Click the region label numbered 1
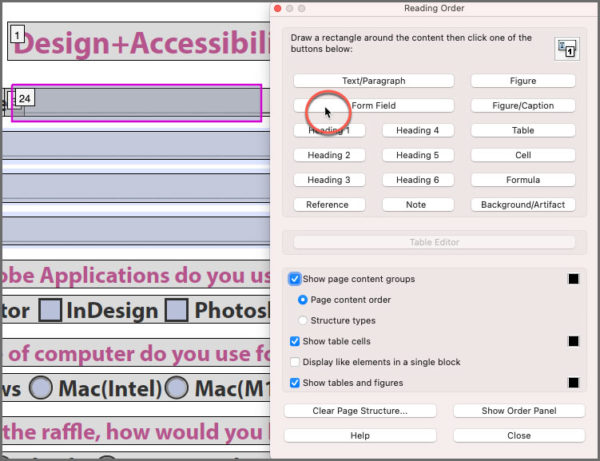Image resolution: width=600 pixels, height=461 pixels. pos(17,36)
